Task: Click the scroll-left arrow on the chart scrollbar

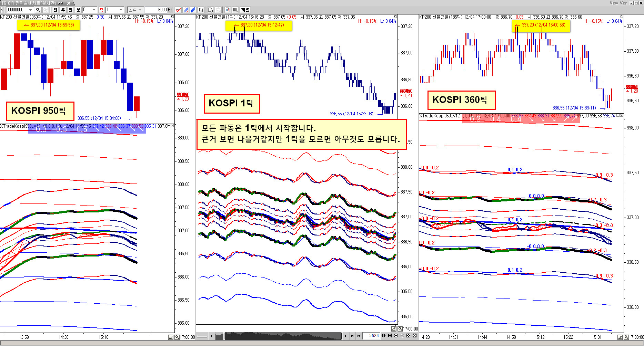Action: point(211,336)
